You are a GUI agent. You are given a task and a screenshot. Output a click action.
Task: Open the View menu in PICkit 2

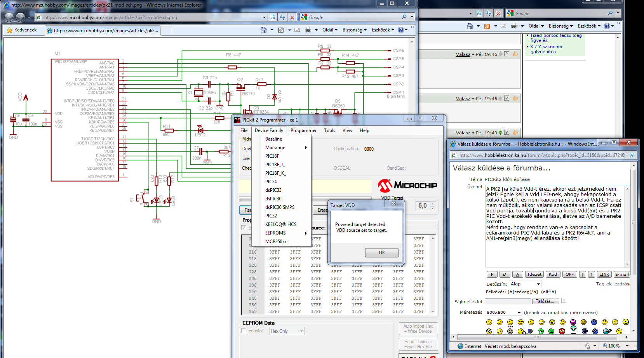pyautogui.click(x=347, y=130)
